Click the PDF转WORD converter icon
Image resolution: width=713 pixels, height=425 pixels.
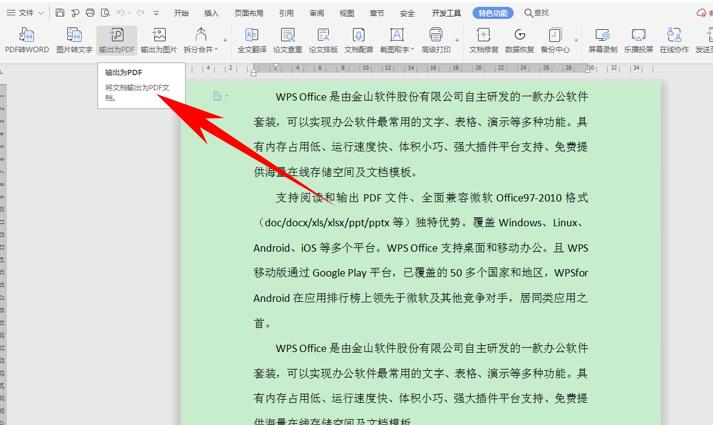click(27, 40)
